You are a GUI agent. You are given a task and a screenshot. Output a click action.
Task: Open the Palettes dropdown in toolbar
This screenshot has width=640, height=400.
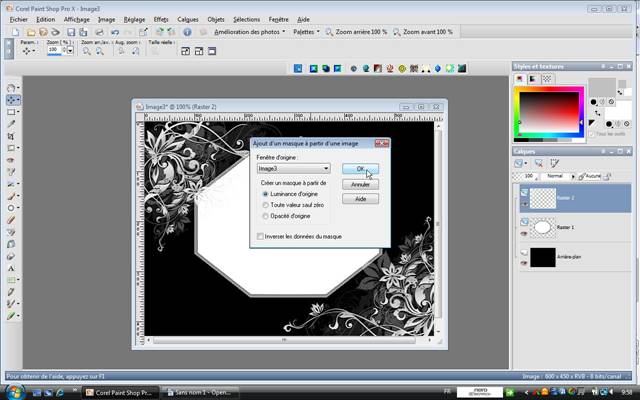pyautogui.click(x=303, y=32)
